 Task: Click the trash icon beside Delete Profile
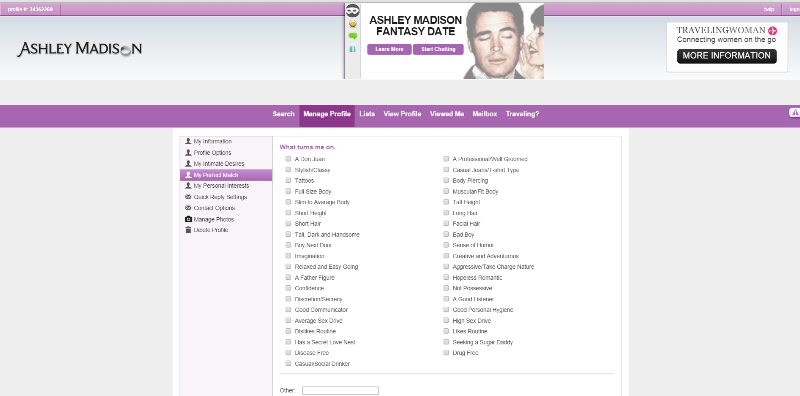pyautogui.click(x=188, y=230)
